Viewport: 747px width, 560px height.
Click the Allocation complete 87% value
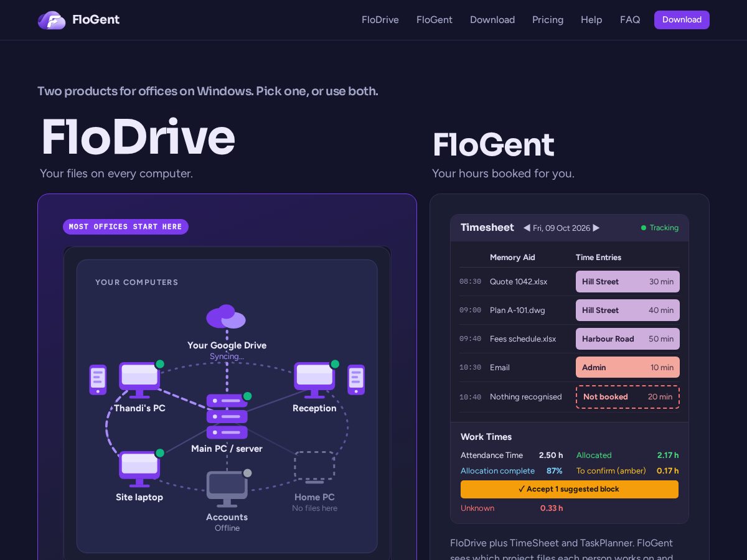[555, 471]
